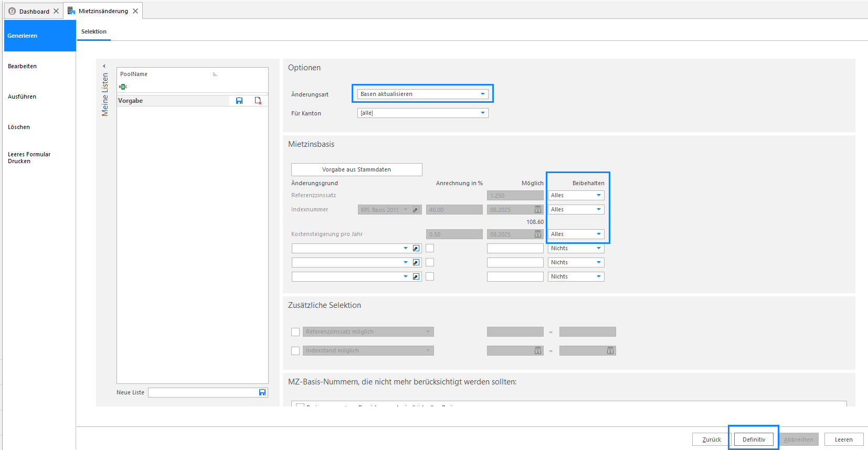
Task: Close the Dashboard tab
Action: 56,11
